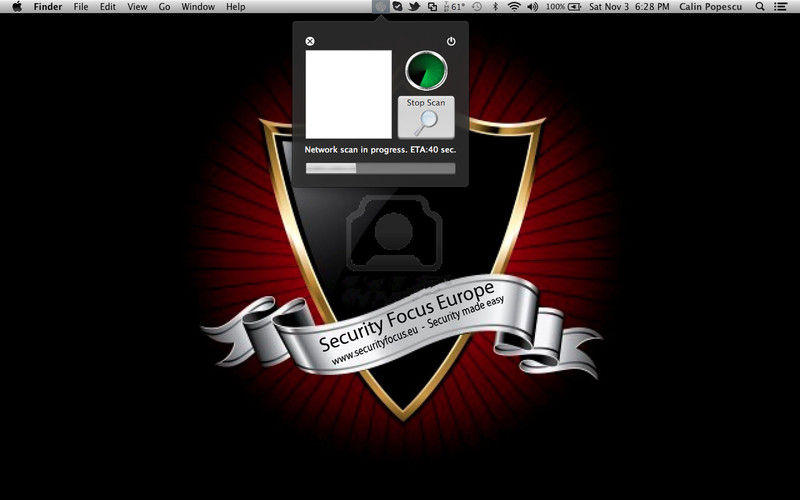Click the white scan results list area
Viewport: 800px width, 500px height.
[348, 94]
